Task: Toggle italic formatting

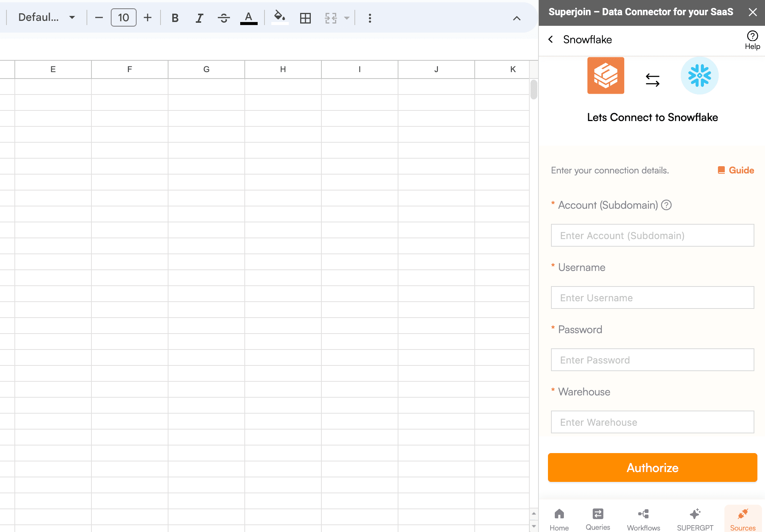Action: 199,18
